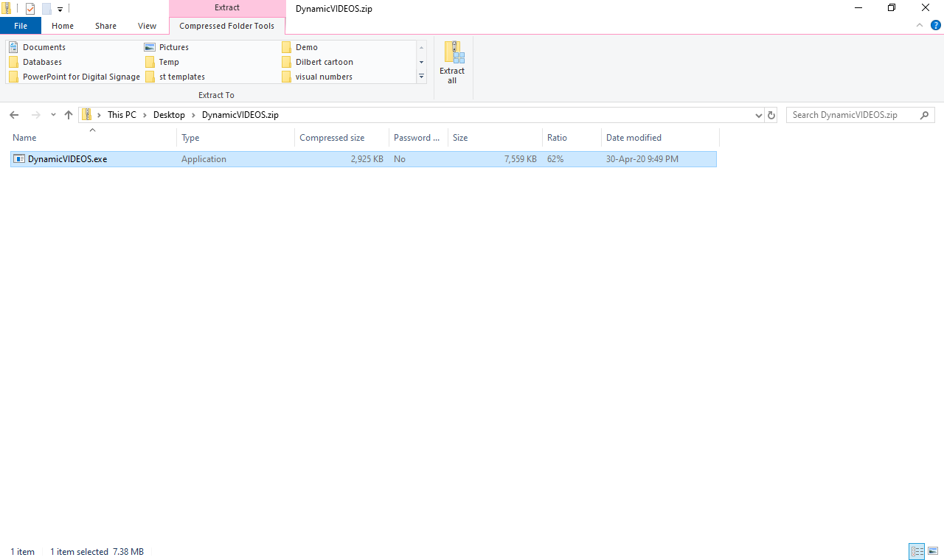This screenshot has height=560, width=944.
Task: Click the Application type cell
Action: pos(204,159)
